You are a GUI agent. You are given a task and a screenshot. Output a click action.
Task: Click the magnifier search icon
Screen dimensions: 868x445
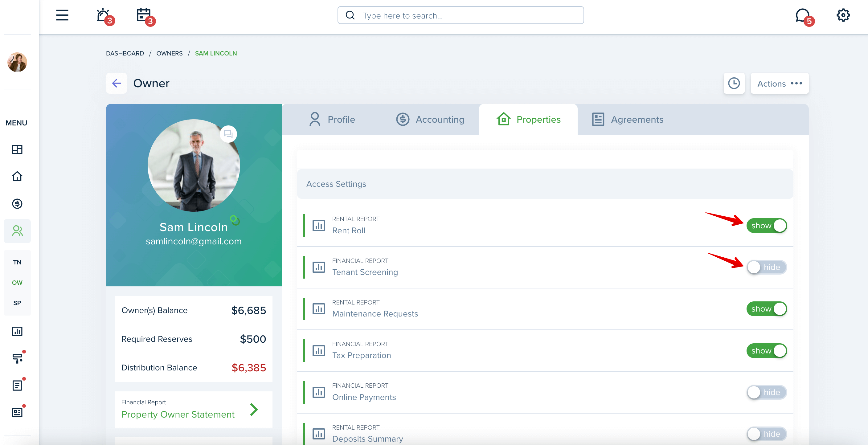click(x=350, y=15)
